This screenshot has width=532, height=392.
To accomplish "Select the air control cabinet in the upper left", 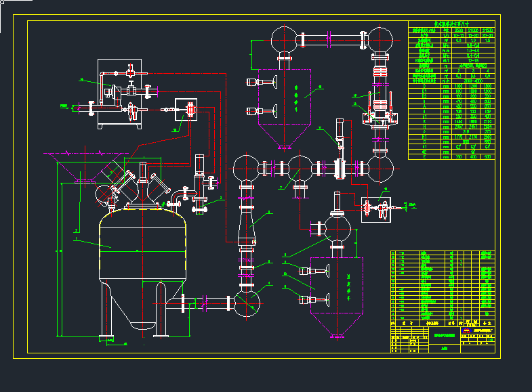I will [119, 93].
